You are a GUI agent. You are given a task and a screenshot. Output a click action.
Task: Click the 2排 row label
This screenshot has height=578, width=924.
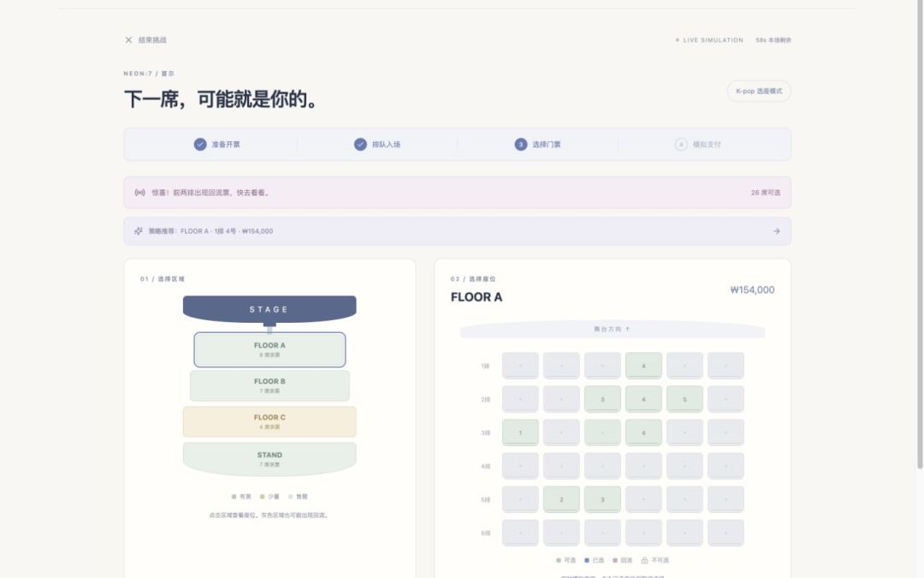(486, 400)
